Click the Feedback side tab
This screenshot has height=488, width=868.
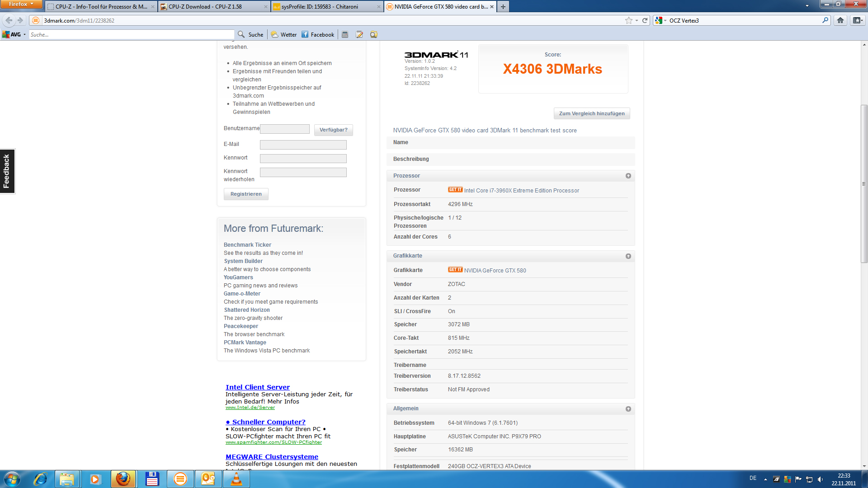pyautogui.click(x=7, y=171)
